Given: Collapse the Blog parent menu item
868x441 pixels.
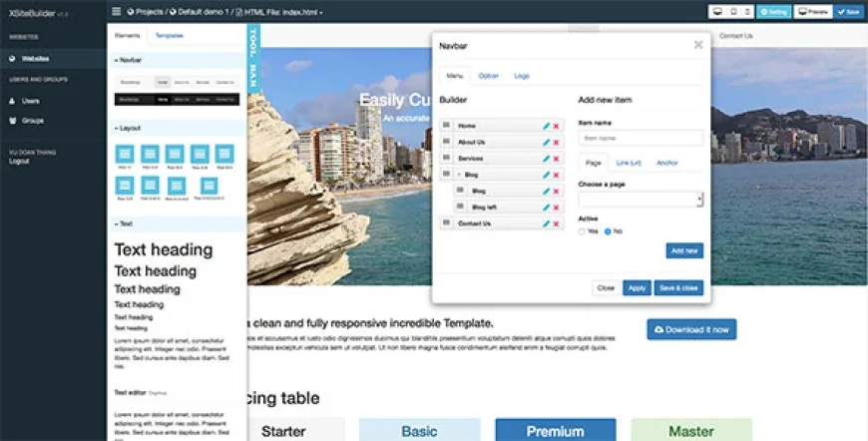Looking at the screenshot, I should pyautogui.click(x=460, y=175).
